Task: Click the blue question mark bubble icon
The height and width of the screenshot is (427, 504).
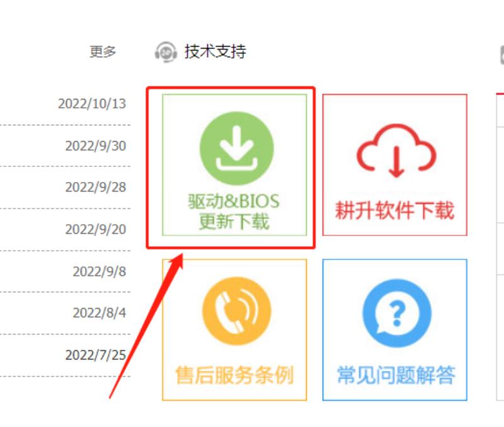Action: (x=397, y=313)
